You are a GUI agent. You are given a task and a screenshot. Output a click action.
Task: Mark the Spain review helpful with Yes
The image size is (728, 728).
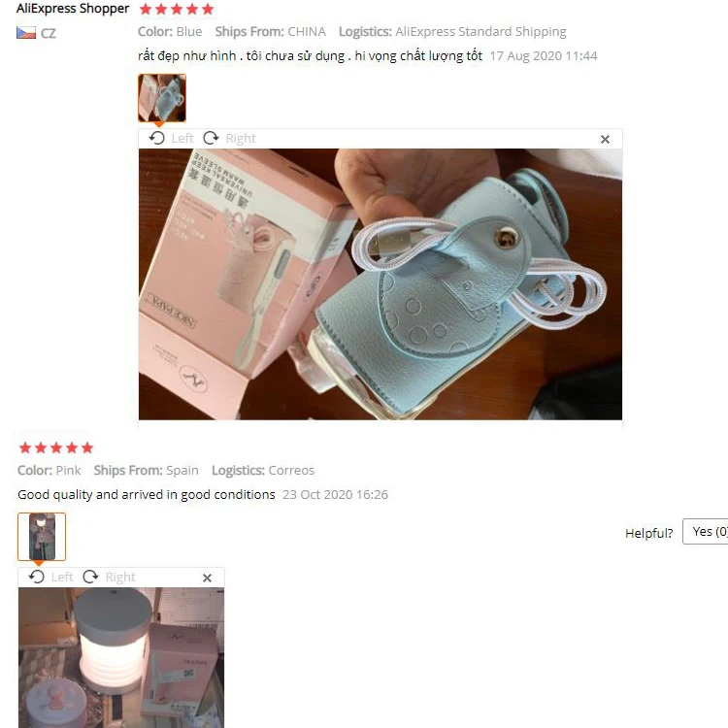(x=706, y=532)
